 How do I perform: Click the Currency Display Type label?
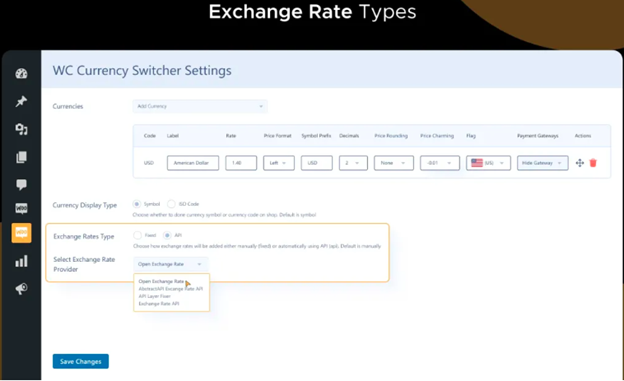tap(85, 205)
